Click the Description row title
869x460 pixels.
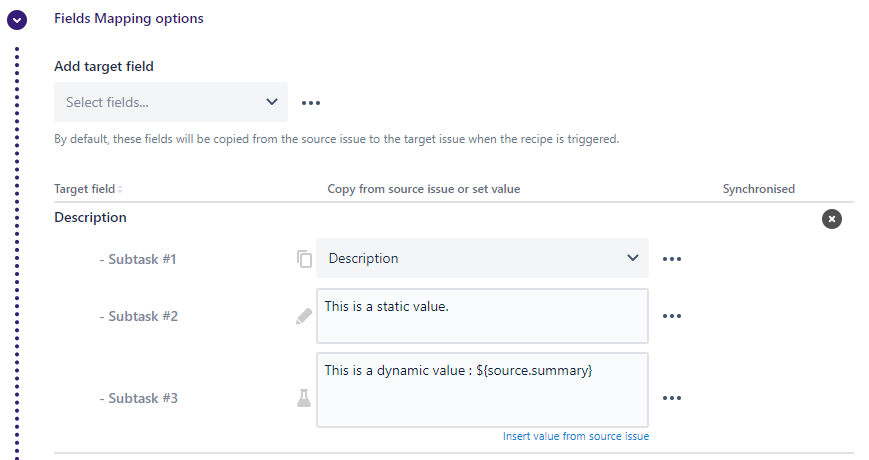[90, 217]
